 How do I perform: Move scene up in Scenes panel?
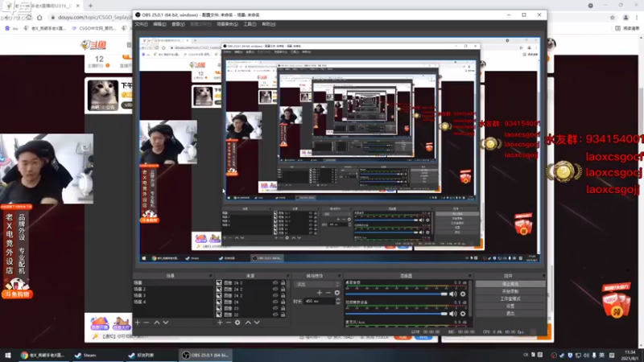[156, 323]
